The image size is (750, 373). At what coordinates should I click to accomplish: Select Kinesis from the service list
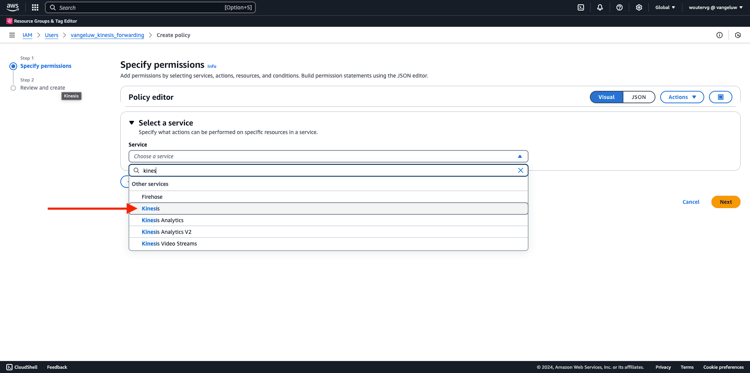click(328, 208)
